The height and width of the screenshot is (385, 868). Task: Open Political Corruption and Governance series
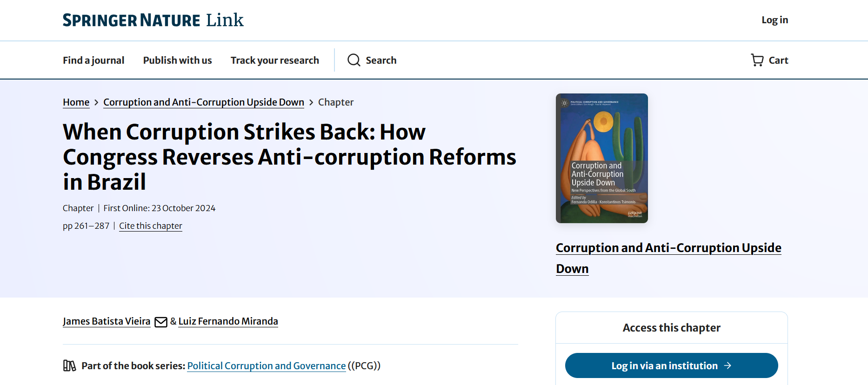[266, 366]
